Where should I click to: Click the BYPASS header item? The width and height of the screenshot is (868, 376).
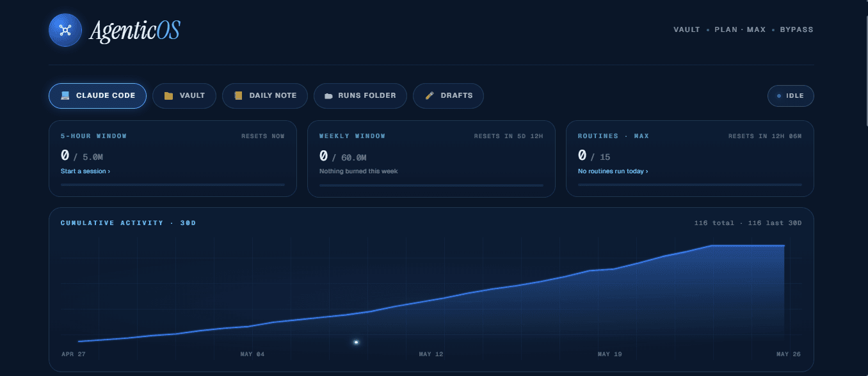(x=796, y=29)
